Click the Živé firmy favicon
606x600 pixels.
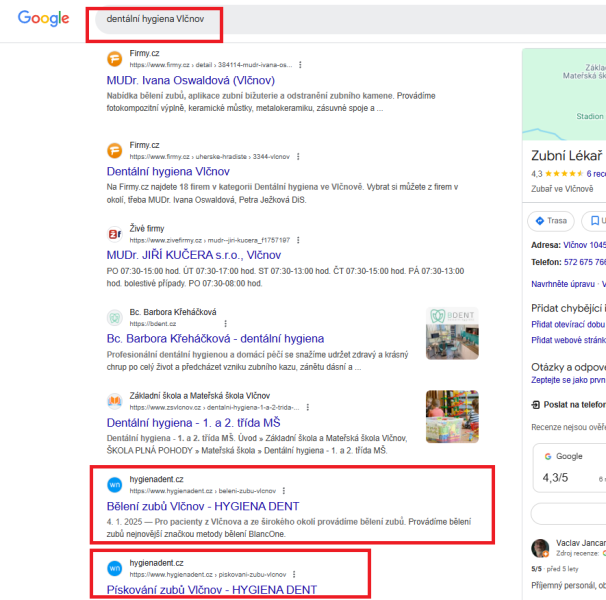click(114, 234)
